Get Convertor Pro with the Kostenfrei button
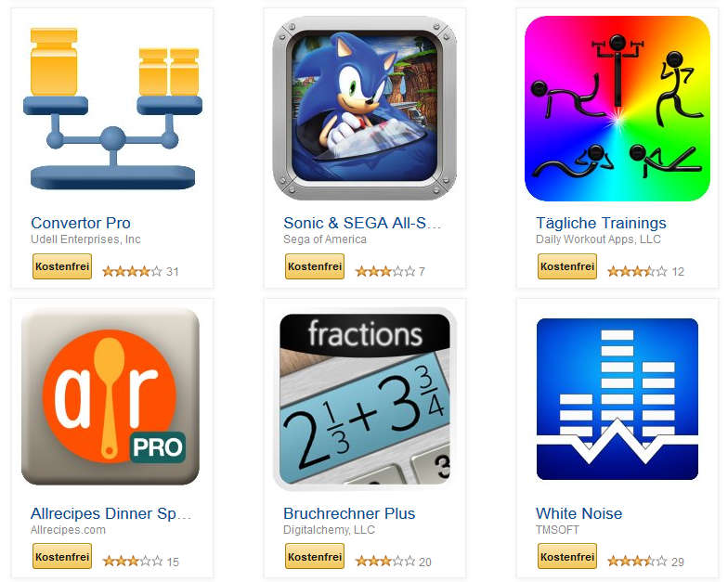728x582 pixels. pos(62,266)
